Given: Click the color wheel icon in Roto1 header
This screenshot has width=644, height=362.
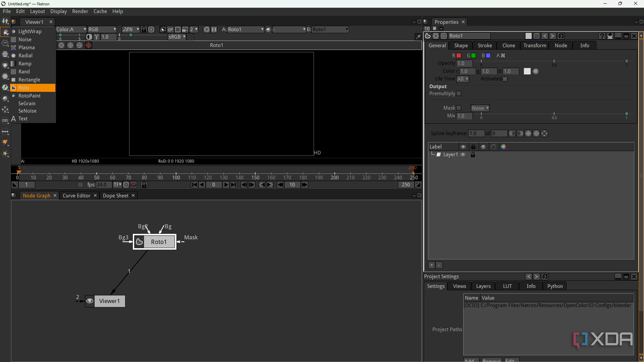Looking at the screenshot, I should pyautogui.click(x=536, y=36).
